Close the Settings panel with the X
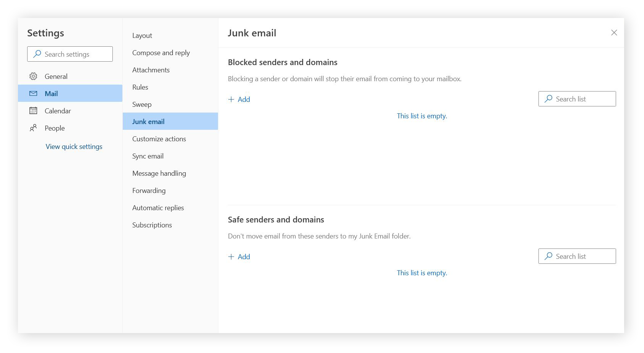Screen dimensions: 644x353 click(614, 33)
